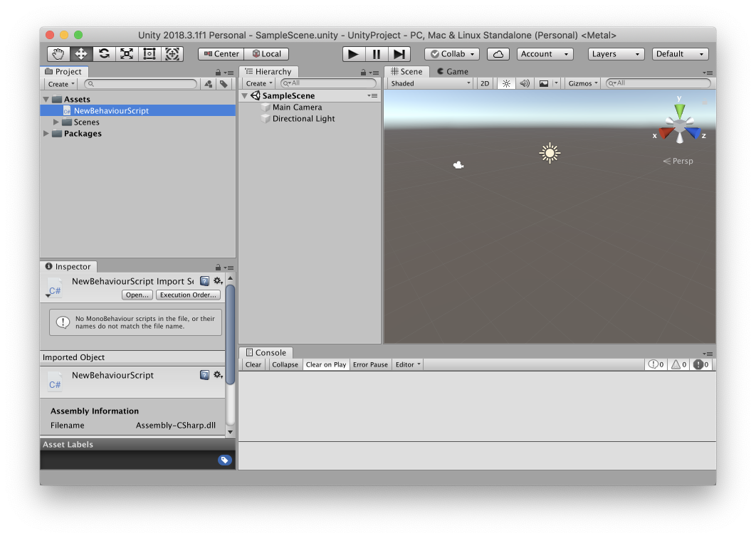
Task: Open the Default layout dropdown
Action: (x=680, y=54)
